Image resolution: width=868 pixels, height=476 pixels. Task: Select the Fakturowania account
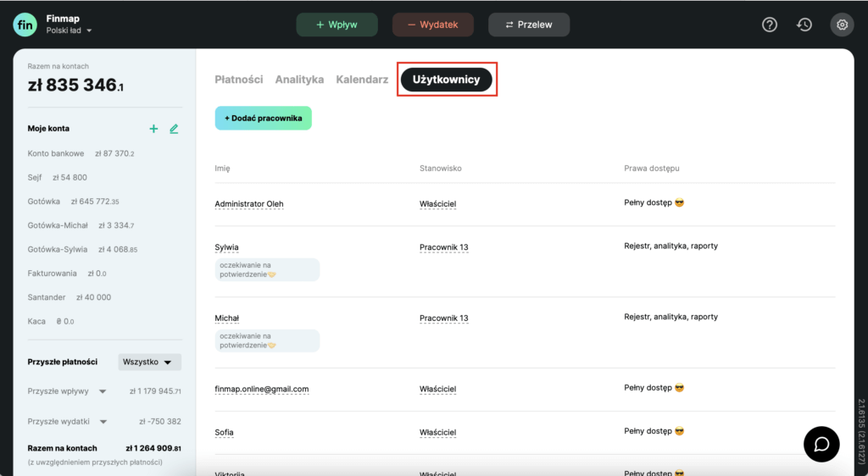67,274
